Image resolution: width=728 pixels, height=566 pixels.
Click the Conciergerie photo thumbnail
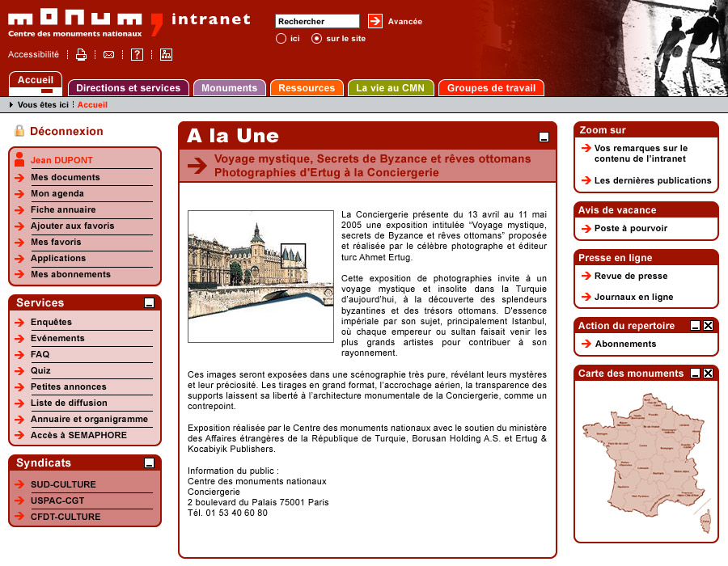click(260, 277)
